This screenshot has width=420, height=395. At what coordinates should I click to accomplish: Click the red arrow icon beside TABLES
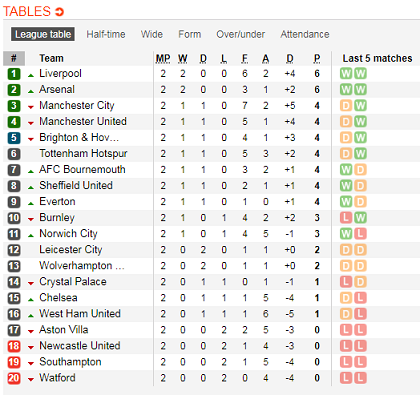pos(59,12)
